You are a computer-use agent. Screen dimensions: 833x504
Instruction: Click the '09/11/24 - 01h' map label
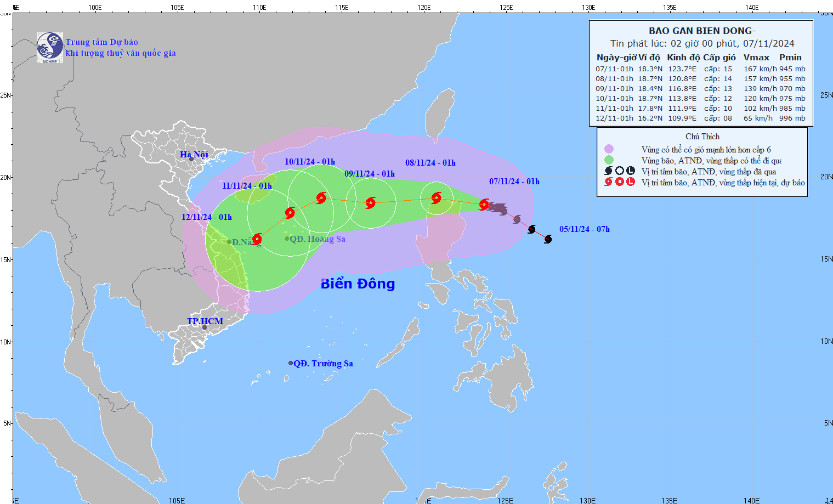pyautogui.click(x=370, y=174)
